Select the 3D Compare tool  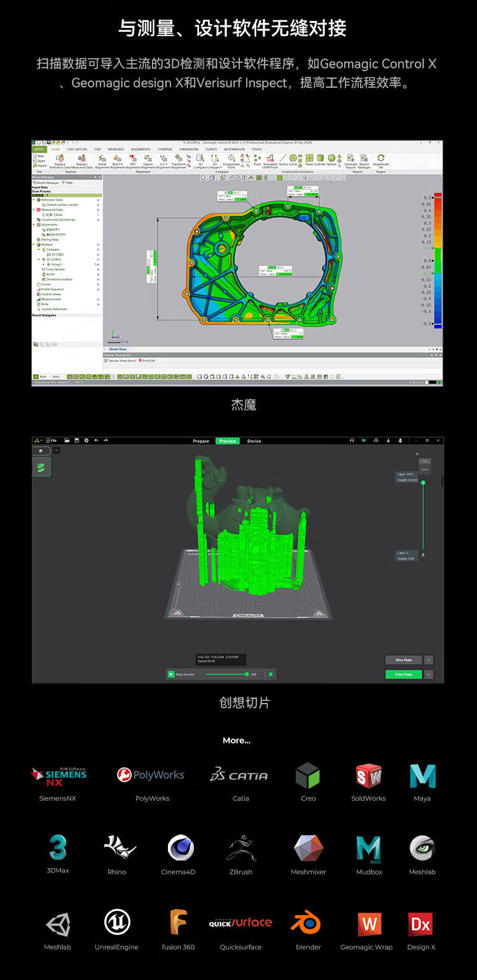tap(198, 159)
